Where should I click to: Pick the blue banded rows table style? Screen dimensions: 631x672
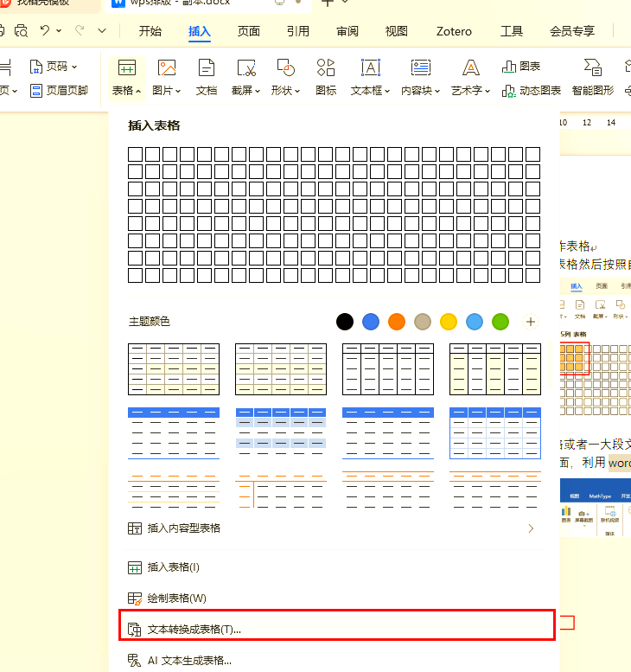[x=281, y=433]
